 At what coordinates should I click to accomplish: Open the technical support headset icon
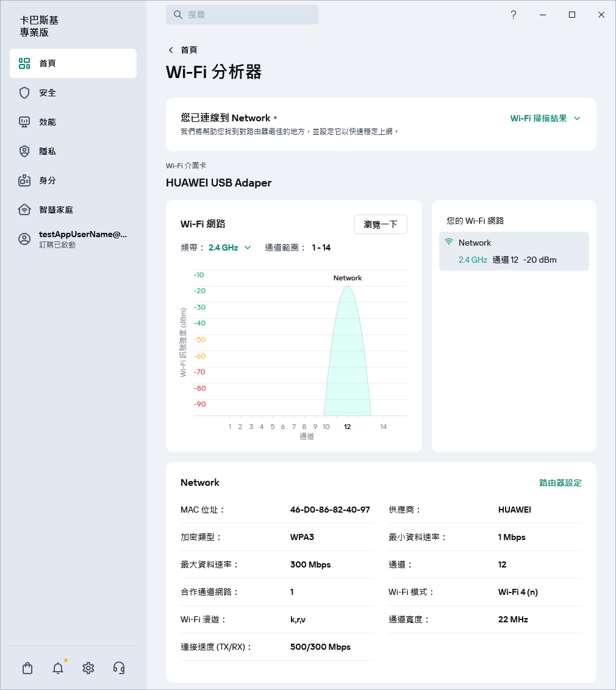coord(119,668)
